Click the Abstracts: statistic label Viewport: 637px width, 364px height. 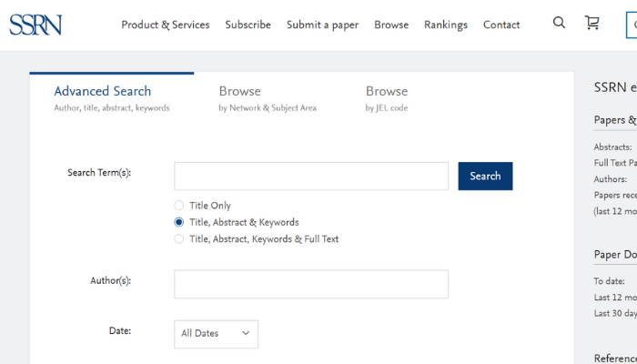[x=612, y=147]
